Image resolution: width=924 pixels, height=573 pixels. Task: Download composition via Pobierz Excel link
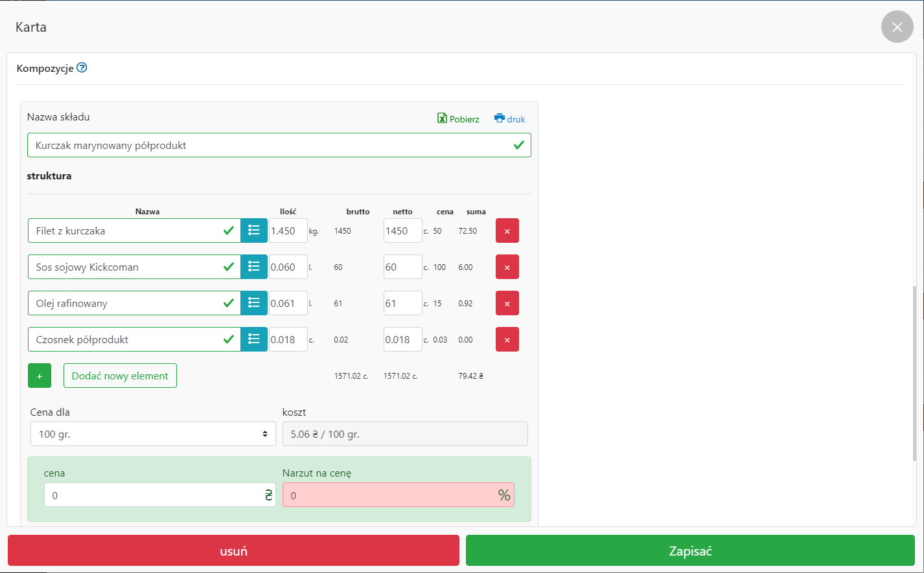click(458, 119)
